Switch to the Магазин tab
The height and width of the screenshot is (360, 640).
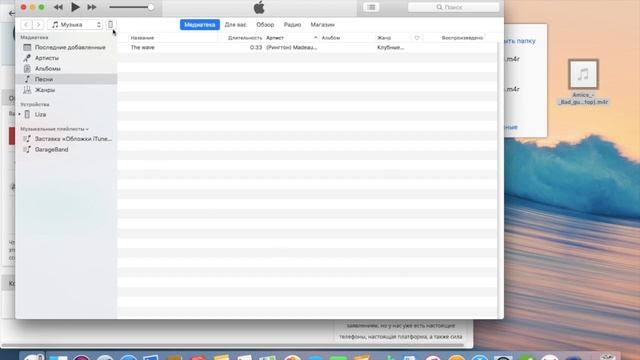(322, 24)
